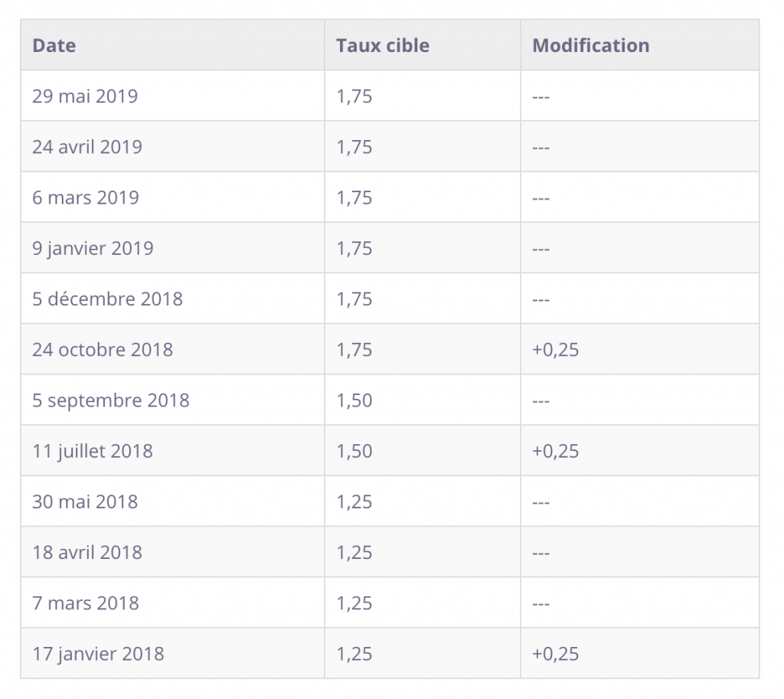Click the 6 mars 2019 date cell
Image resolution: width=784 pixels, height=699 pixels.
click(x=86, y=198)
